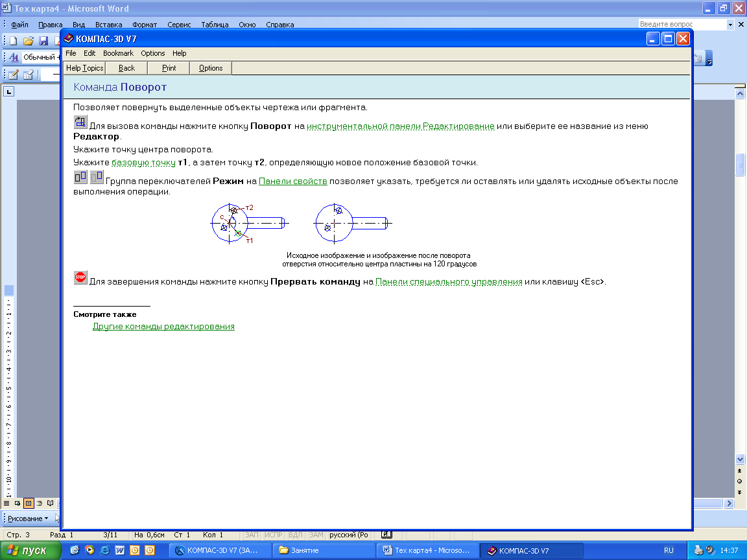Open Styles and Formatting AA icon in Word
This screenshot has height=560, width=747.
pos(14,57)
